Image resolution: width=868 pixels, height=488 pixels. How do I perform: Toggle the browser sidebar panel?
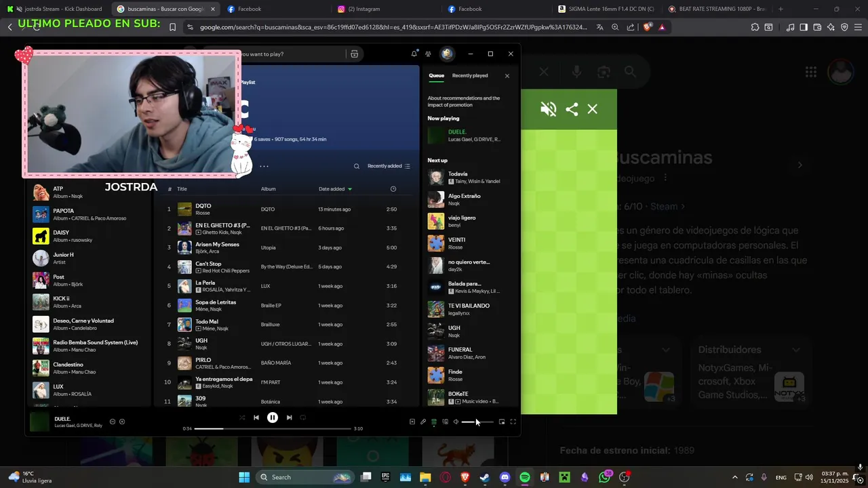pos(804,27)
